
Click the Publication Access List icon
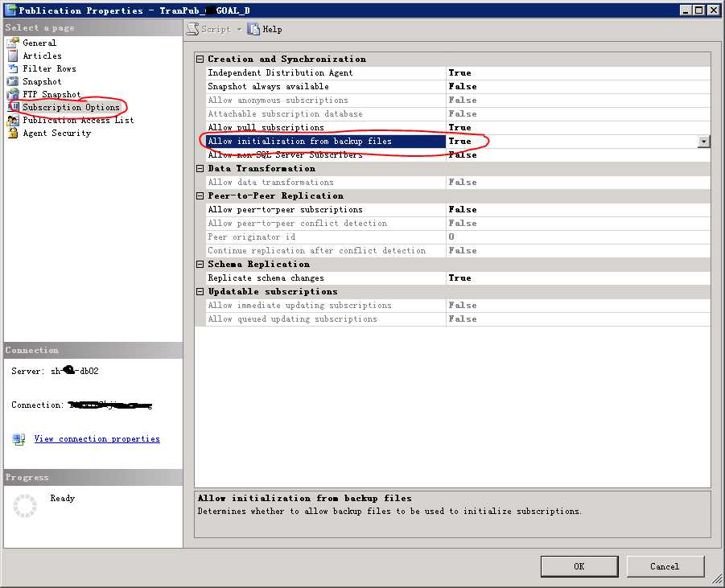pos(13,121)
